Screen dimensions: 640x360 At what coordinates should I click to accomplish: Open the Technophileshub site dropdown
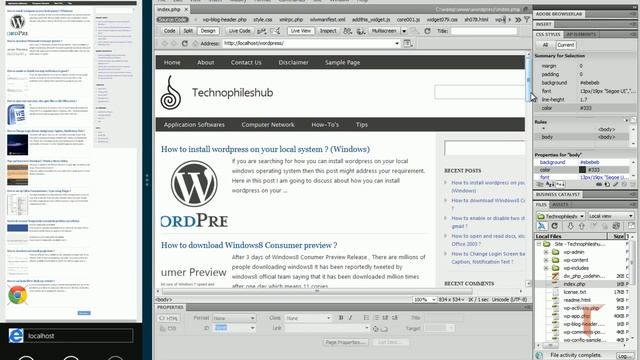(x=560, y=216)
